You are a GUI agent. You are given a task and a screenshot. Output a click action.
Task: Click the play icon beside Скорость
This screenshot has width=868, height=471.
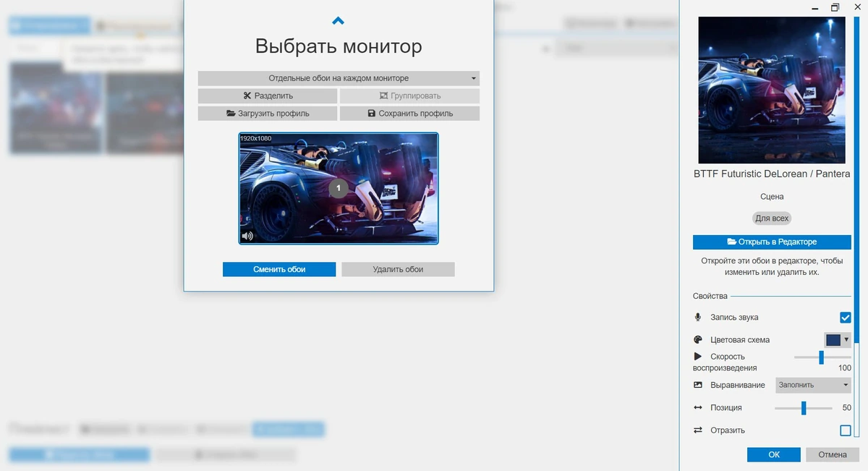coord(698,357)
